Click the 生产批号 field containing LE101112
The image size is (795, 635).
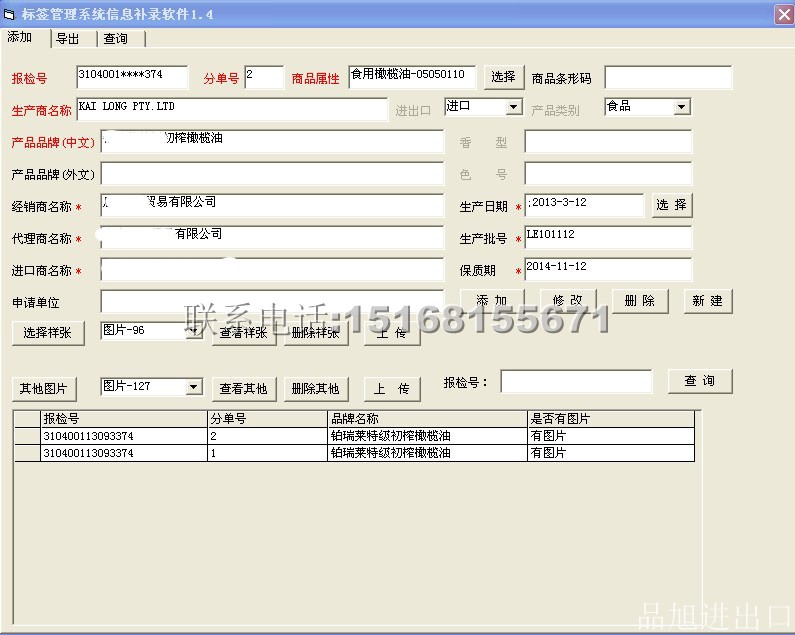[x=608, y=238]
